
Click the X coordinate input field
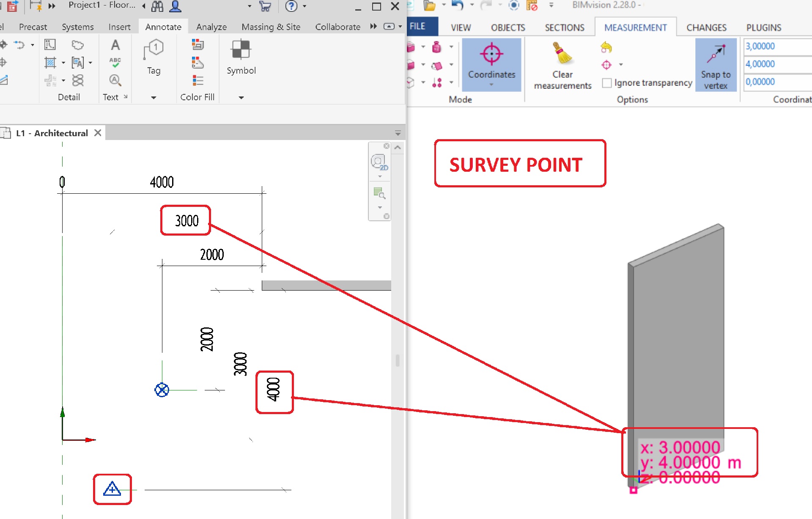coord(776,46)
